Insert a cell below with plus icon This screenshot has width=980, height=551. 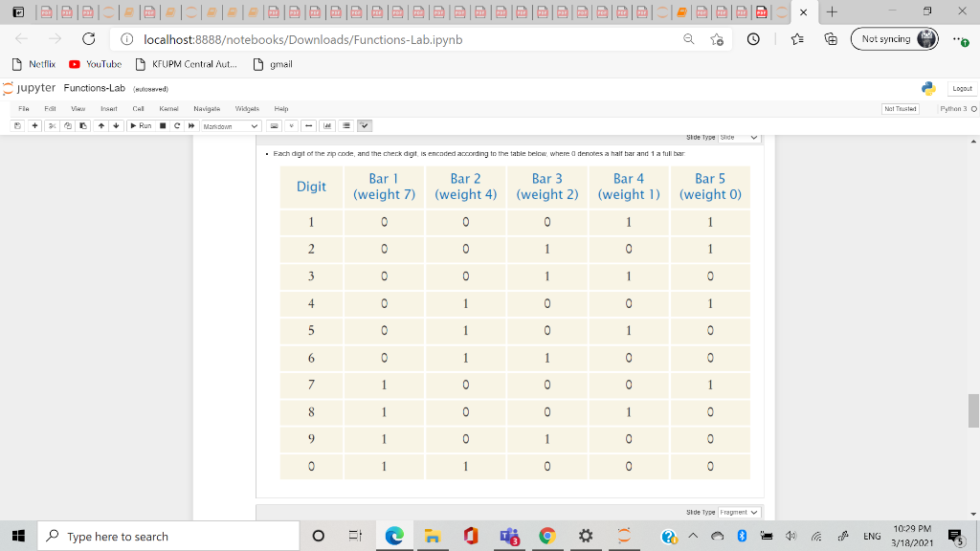(35, 125)
